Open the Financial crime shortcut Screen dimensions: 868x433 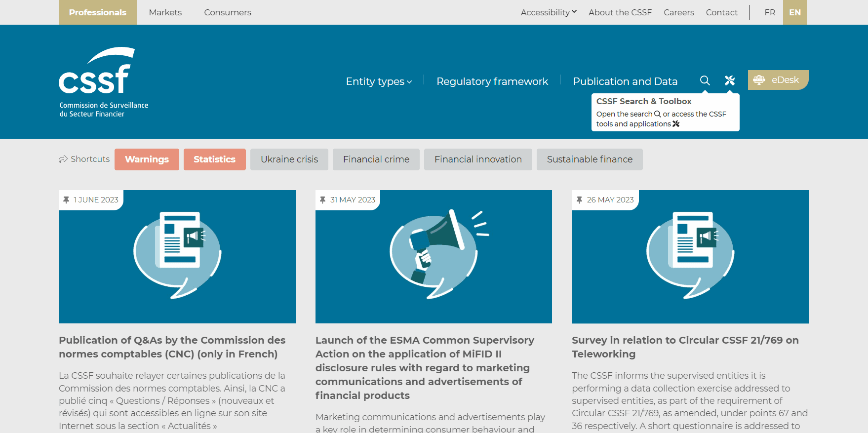pos(376,159)
